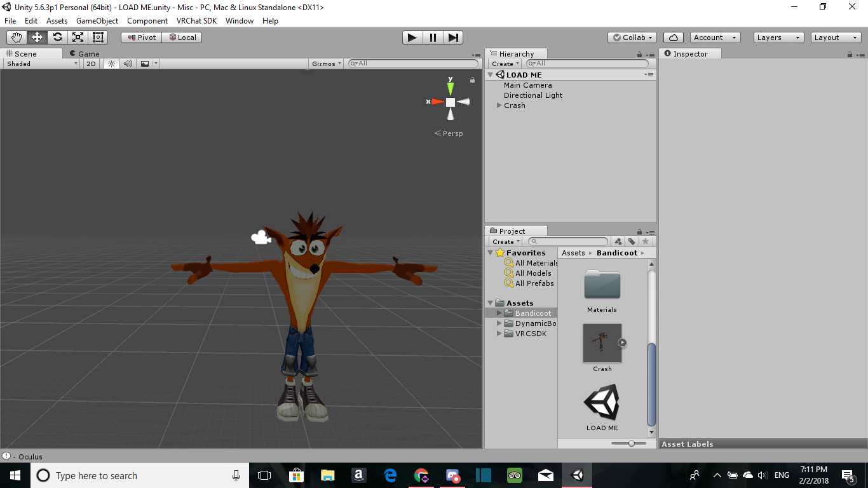Toggle the Pivot handle position button
The width and height of the screenshot is (868, 488).
click(x=141, y=37)
